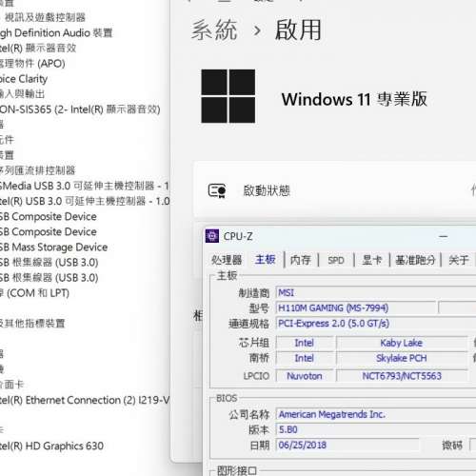Click the Kaby Lake chipset cell

click(402, 343)
